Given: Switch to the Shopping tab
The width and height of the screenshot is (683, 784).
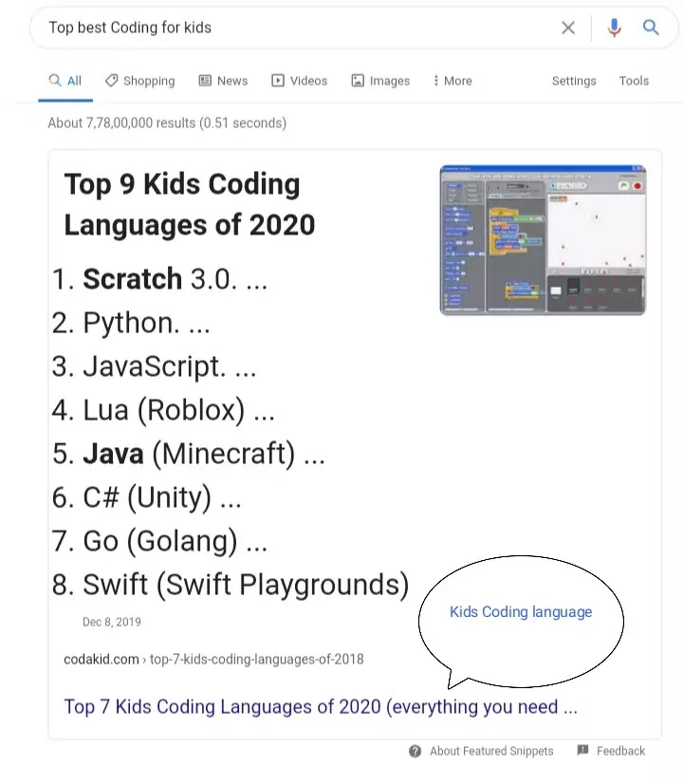Looking at the screenshot, I should click(139, 81).
